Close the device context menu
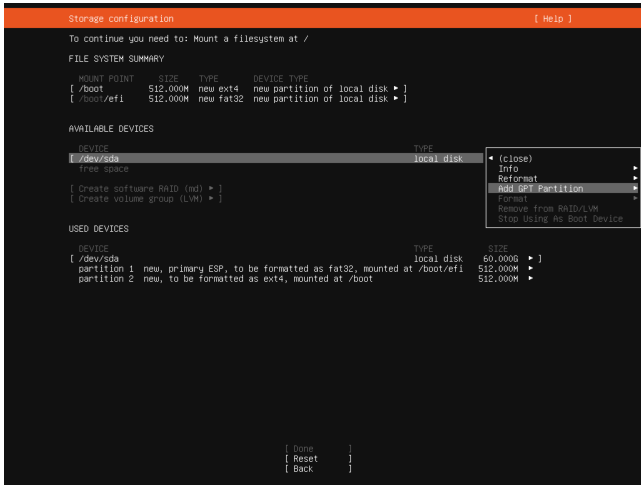This screenshot has height=485, width=641. [515, 158]
